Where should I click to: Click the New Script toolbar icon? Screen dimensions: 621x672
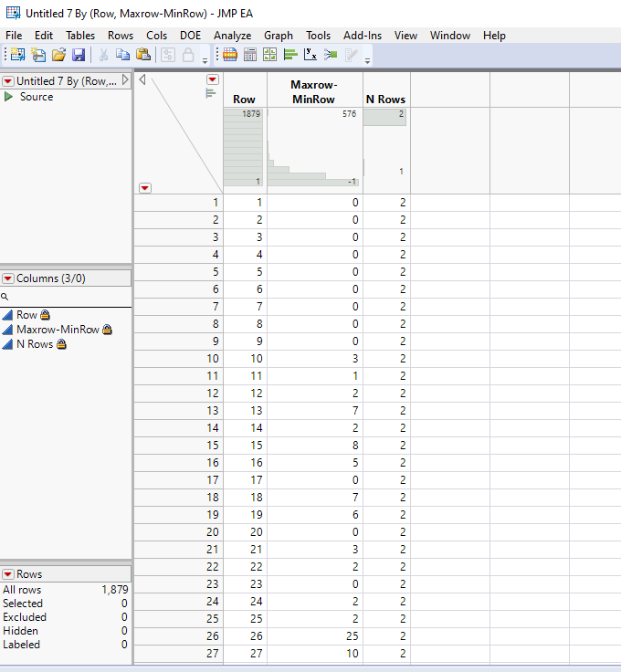click(x=38, y=55)
